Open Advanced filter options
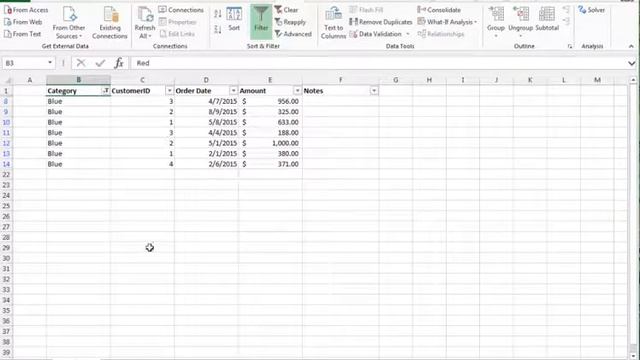The image size is (640, 360). [293, 34]
